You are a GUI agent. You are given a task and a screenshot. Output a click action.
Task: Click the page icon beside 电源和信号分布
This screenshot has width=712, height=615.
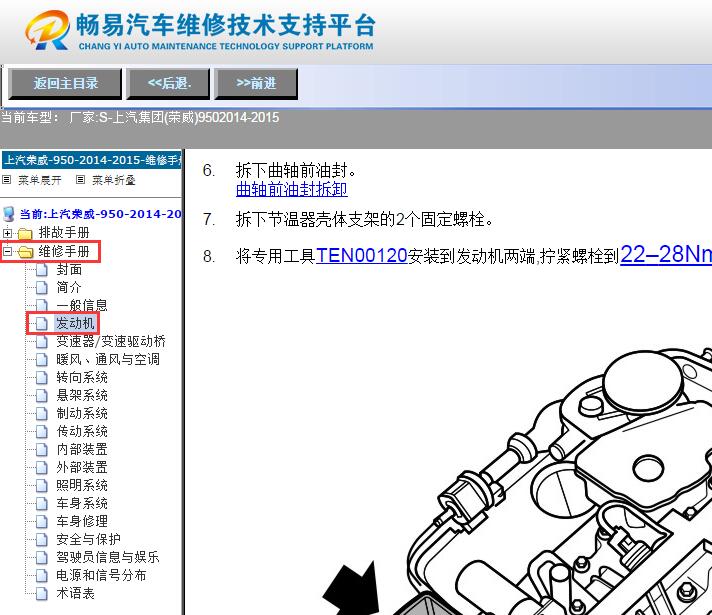42,575
